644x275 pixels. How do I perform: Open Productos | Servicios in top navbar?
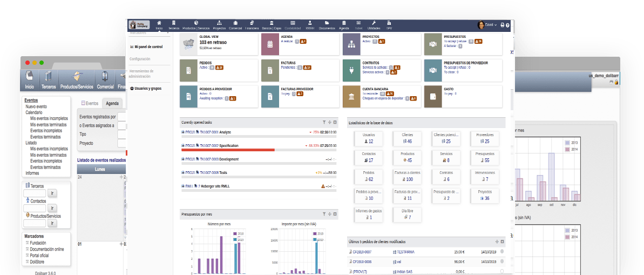196,25
